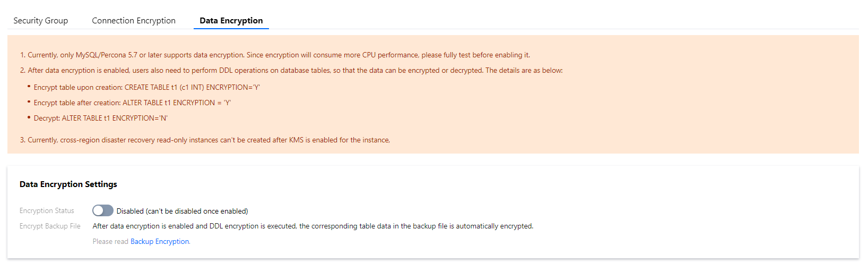Viewport: 868px width, 271px height.
Task: Enable the Encryption Status toggle switch
Action: click(x=102, y=211)
